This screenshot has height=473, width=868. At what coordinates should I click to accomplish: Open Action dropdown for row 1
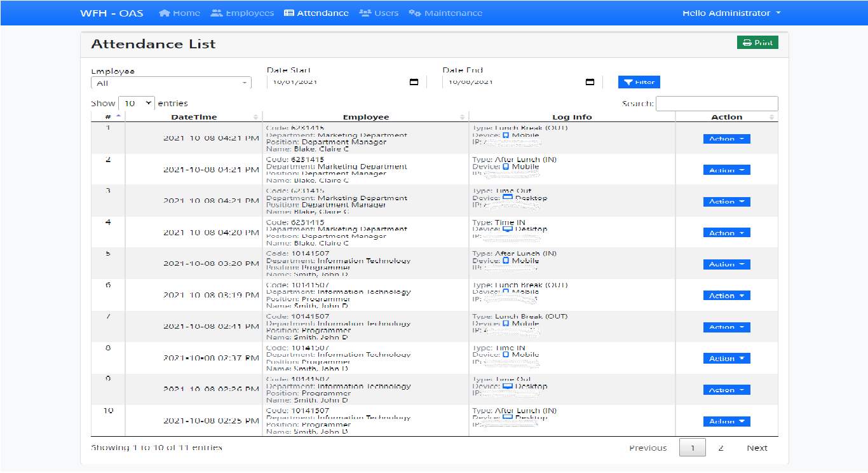pos(726,139)
